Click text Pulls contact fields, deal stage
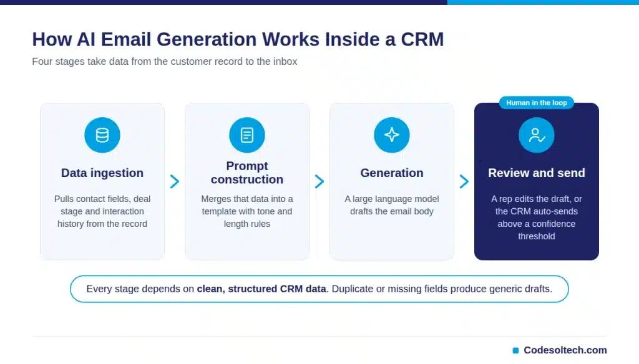The image size is (639, 364). [102, 211]
